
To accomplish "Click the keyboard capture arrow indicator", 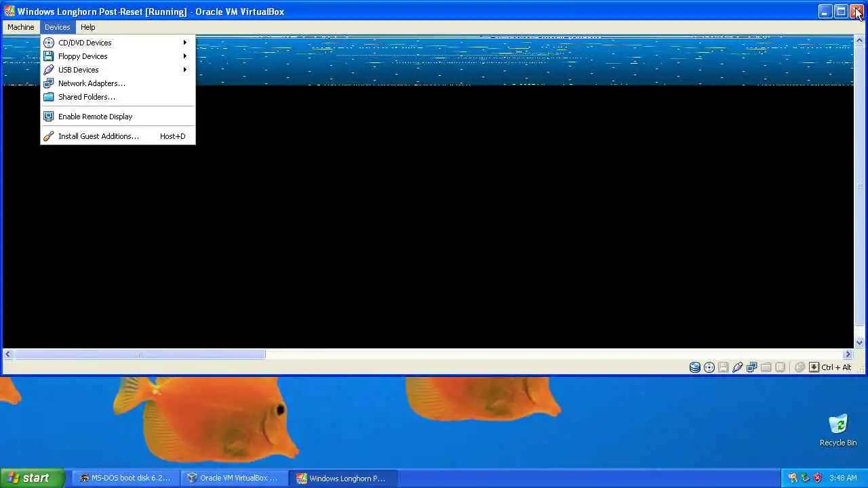I will click(x=814, y=367).
